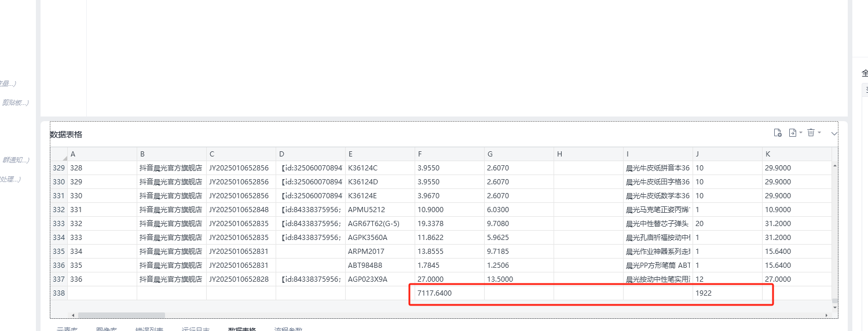
Task: Select column F header
Action: (x=449, y=154)
